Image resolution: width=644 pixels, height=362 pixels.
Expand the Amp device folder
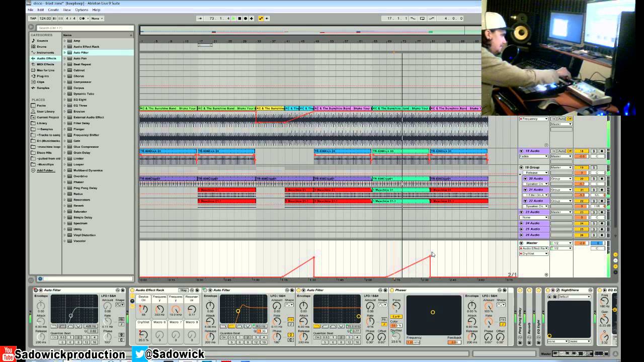click(x=65, y=41)
